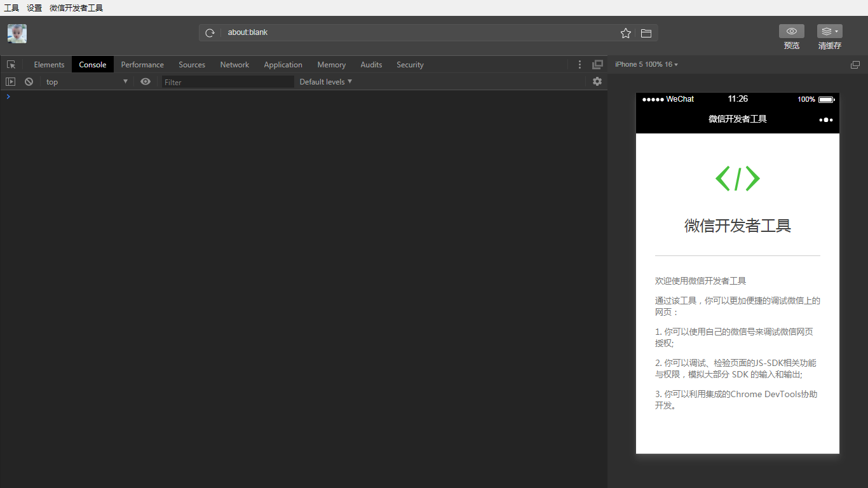Viewport: 868px width, 488px height.
Task: Open the DevTools more options menu
Action: tap(580, 65)
